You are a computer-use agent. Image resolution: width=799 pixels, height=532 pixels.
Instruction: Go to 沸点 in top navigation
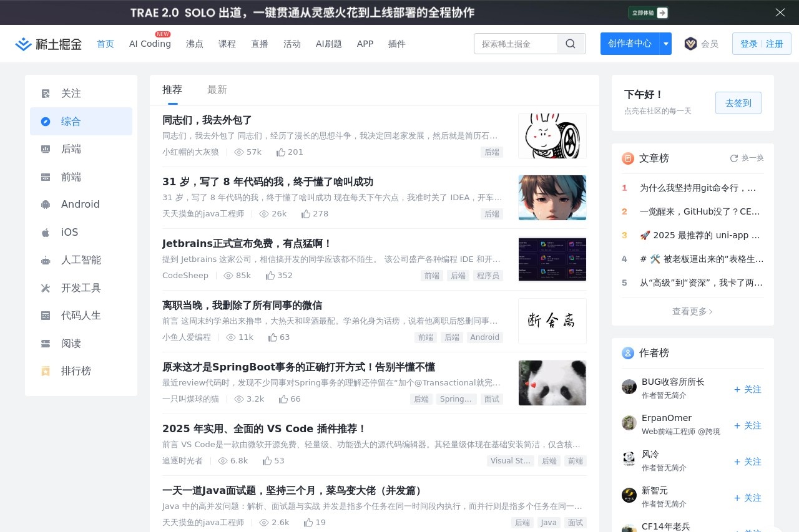click(x=195, y=44)
